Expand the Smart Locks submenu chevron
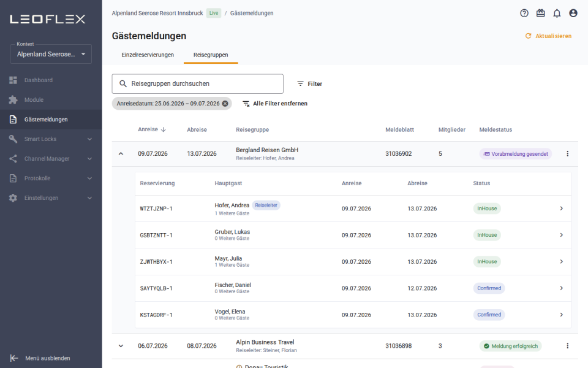 [89, 139]
